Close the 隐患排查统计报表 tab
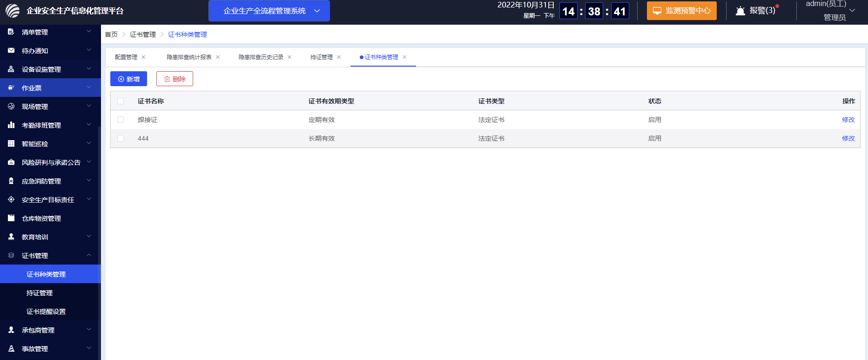This screenshot has height=360, width=868. pos(218,57)
